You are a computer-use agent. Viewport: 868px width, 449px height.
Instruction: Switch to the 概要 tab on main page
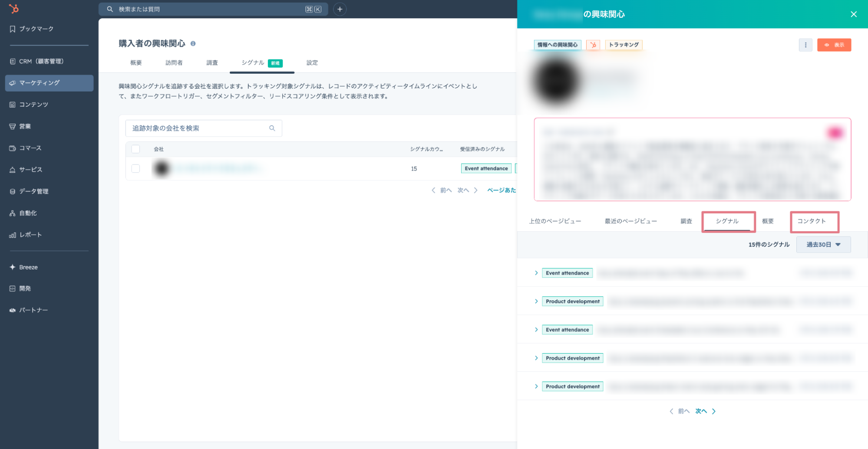click(x=136, y=63)
